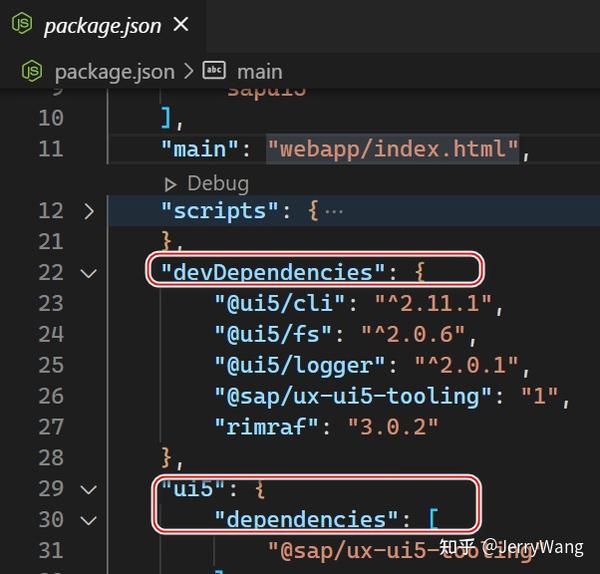This screenshot has width=600, height=574.
Task: Click the "dependencies" key on line 30
Action: [x=307, y=520]
